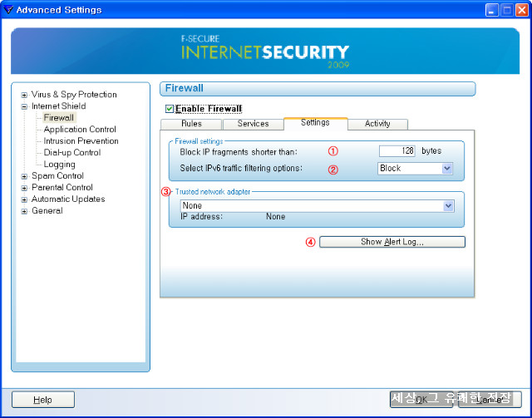
Task: Collapse the Internet Shield node
Action: pyautogui.click(x=24, y=106)
